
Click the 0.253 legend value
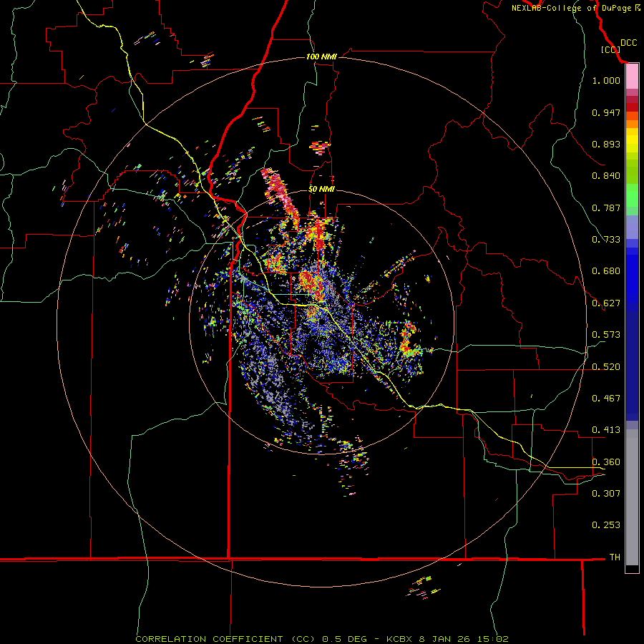(x=606, y=525)
